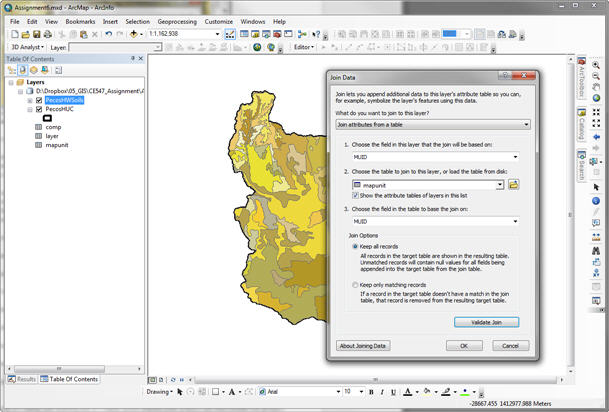Open the Arial font name dropdown
This screenshot has height=412, width=609.
coord(338,392)
